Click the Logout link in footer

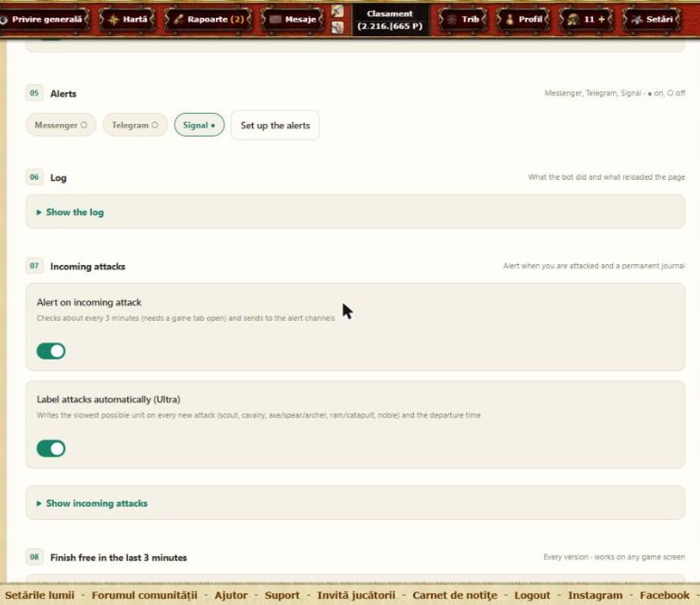coord(532,595)
